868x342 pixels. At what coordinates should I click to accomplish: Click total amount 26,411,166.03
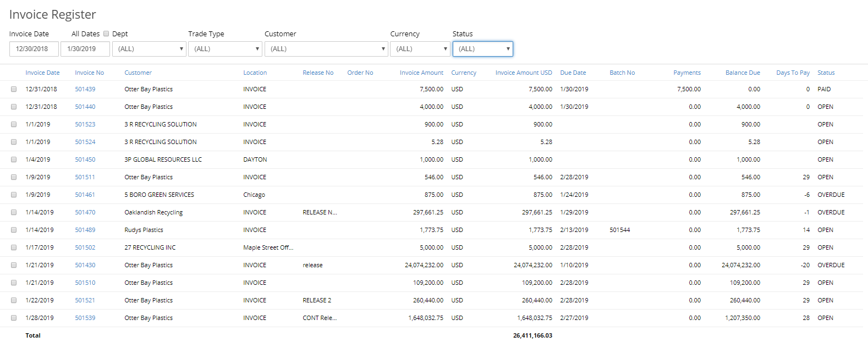(532, 335)
